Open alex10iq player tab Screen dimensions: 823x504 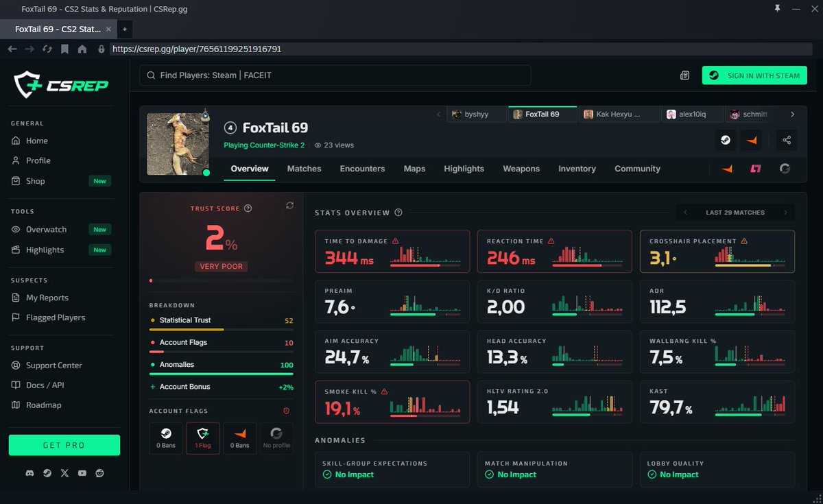tap(691, 115)
